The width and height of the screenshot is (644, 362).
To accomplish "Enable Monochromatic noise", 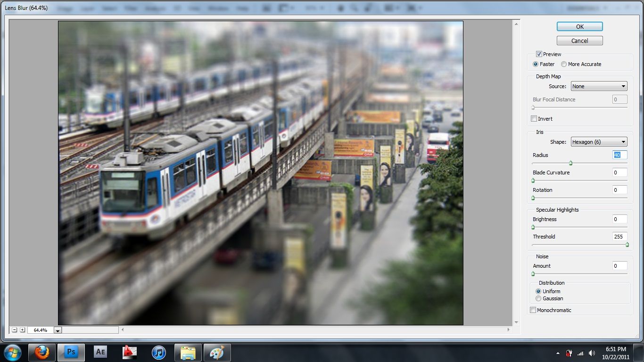I will (x=533, y=310).
